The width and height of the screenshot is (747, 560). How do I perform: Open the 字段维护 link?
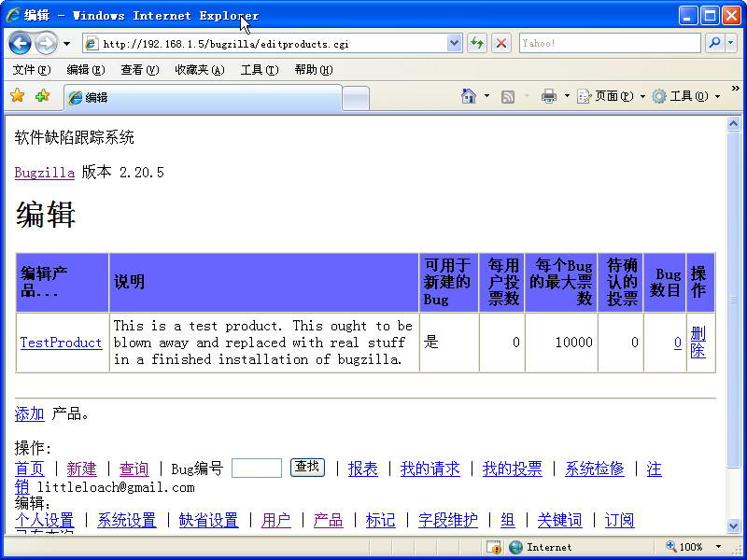pos(448,520)
